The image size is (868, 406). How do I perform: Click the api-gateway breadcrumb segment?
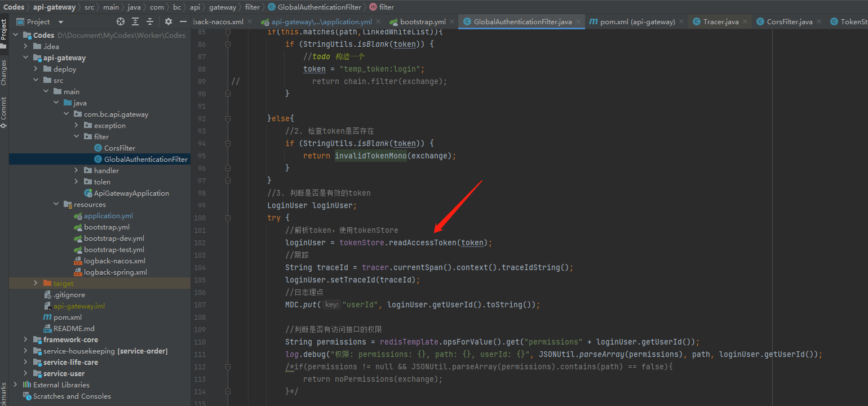click(54, 7)
